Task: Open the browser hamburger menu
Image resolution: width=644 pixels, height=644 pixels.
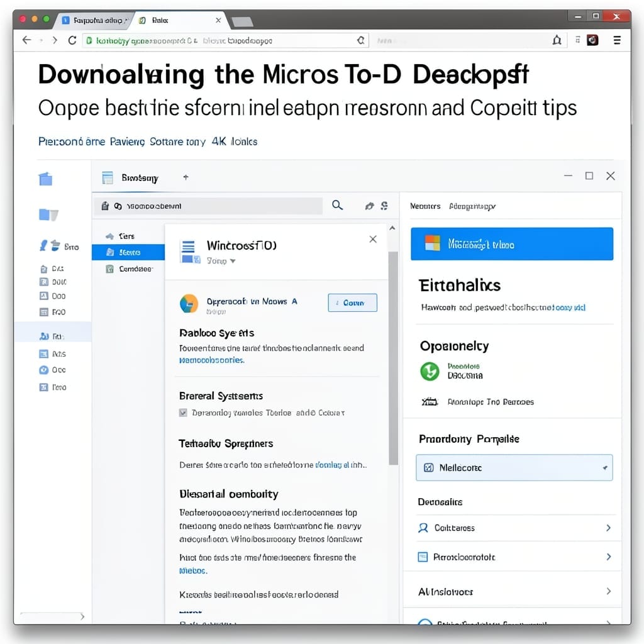Action: pos(617,40)
